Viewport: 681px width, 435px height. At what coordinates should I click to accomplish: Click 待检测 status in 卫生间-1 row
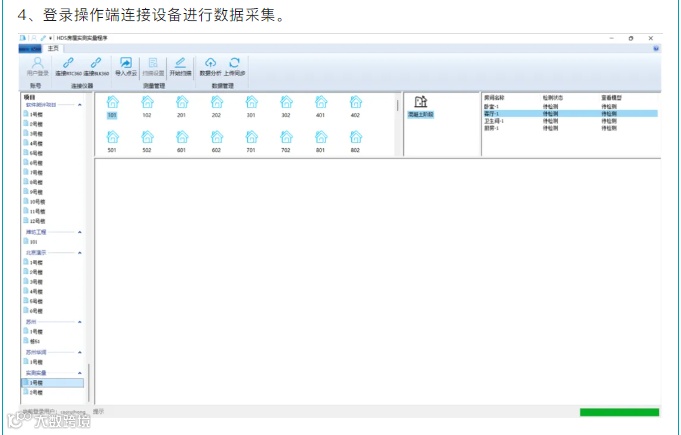550,121
